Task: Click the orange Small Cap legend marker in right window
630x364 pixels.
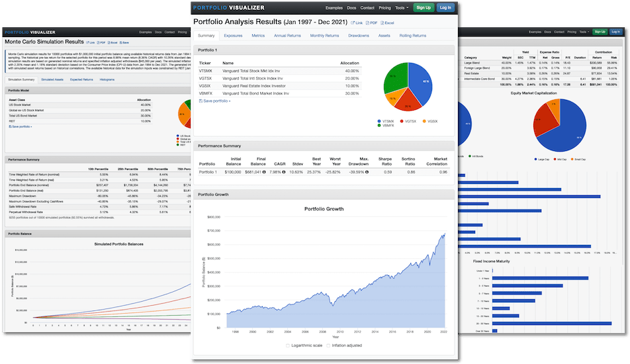Action: tap(572, 159)
